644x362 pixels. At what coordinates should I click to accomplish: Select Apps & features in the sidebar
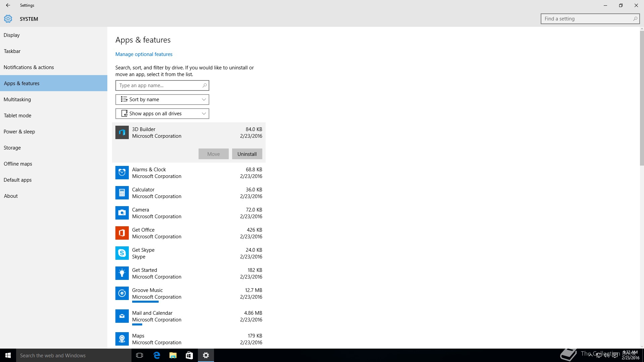[54, 83]
